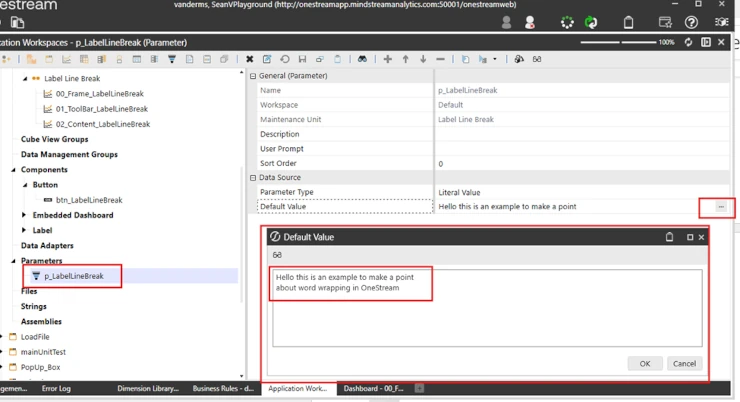This screenshot has height=402, width=740.
Task: Switch to the Error Log tab
Action: (x=56, y=389)
